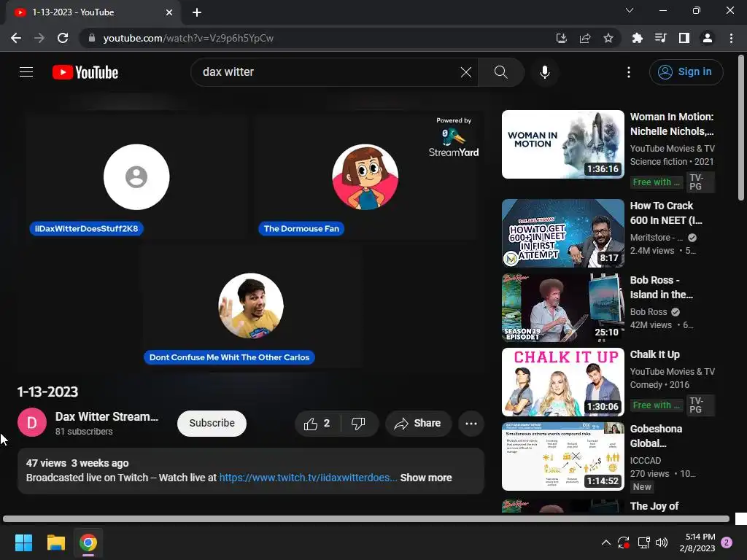Click the horizontal scrollbar at bottom
The width and height of the screenshot is (747, 560).
(x=366, y=518)
